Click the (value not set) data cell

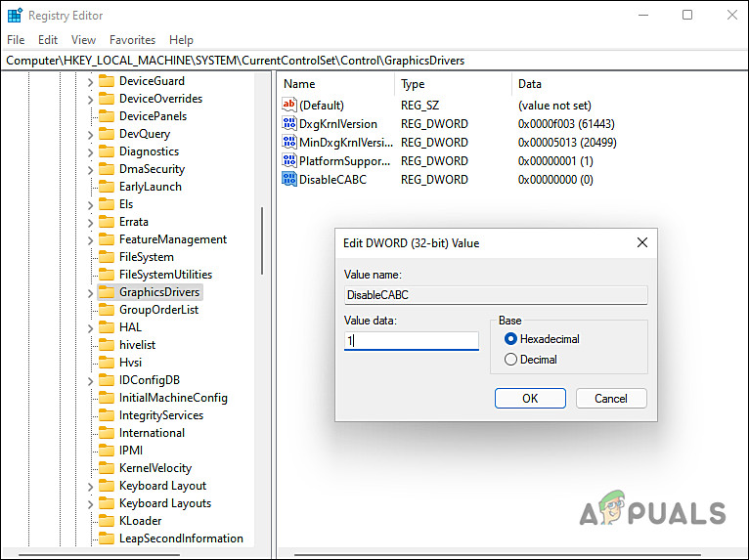tap(554, 106)
